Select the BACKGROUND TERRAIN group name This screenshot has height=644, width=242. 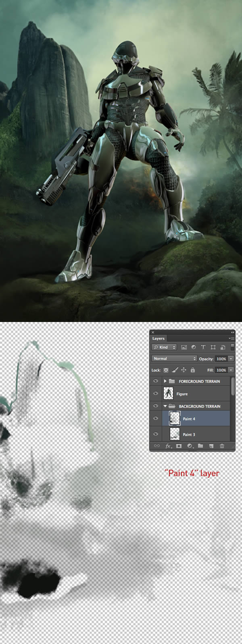pyautogui.click(x=200, y=407)
